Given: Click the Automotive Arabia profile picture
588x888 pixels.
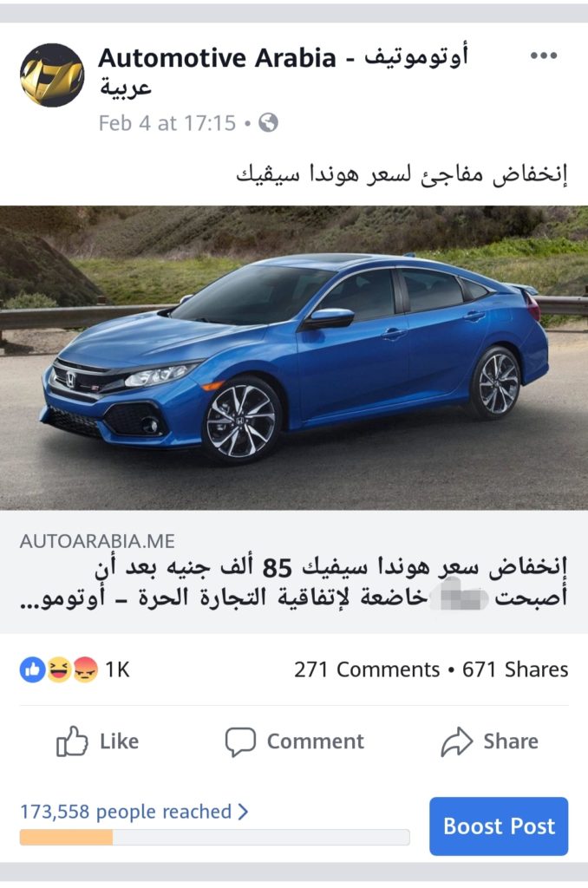Looking at the screenshot, I should 52,75.
